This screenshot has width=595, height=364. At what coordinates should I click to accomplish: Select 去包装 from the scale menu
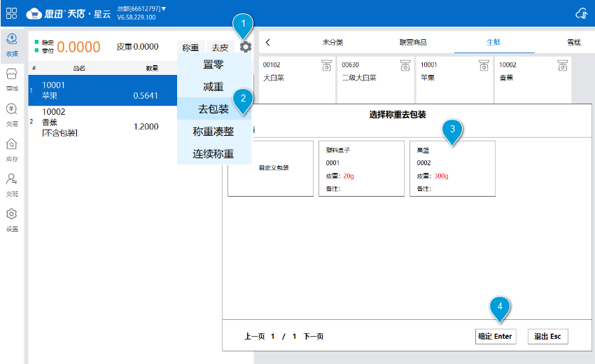pos(213,109)
